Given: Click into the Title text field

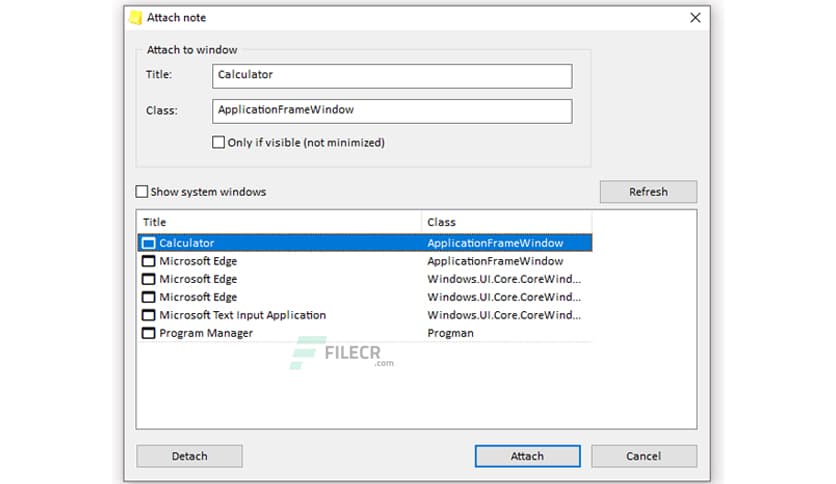Looking at the screenshot, I should [392, 76].
